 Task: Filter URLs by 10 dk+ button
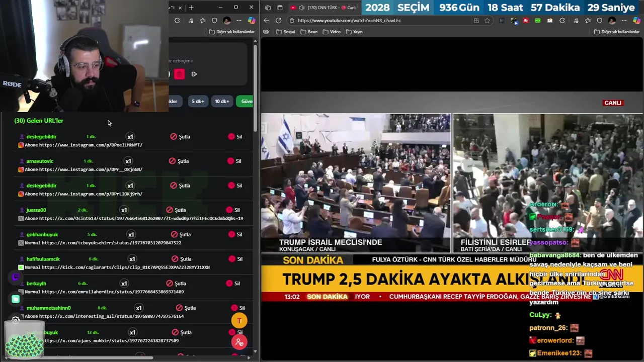222,101
